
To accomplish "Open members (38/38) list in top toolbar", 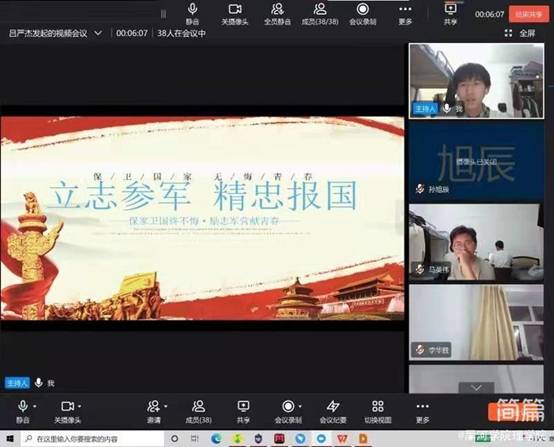I will 320,13.
